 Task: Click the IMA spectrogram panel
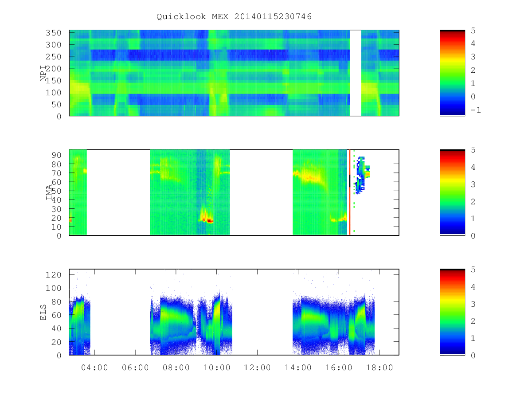[x=234, y=192]
